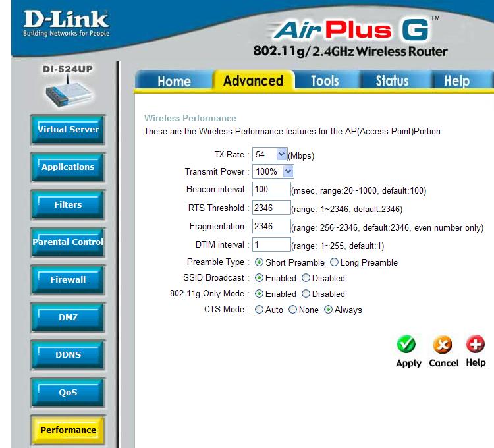This screenshot has width=494, height=448.
Task: Open the Performance section
Action: [x=68, y=430]
